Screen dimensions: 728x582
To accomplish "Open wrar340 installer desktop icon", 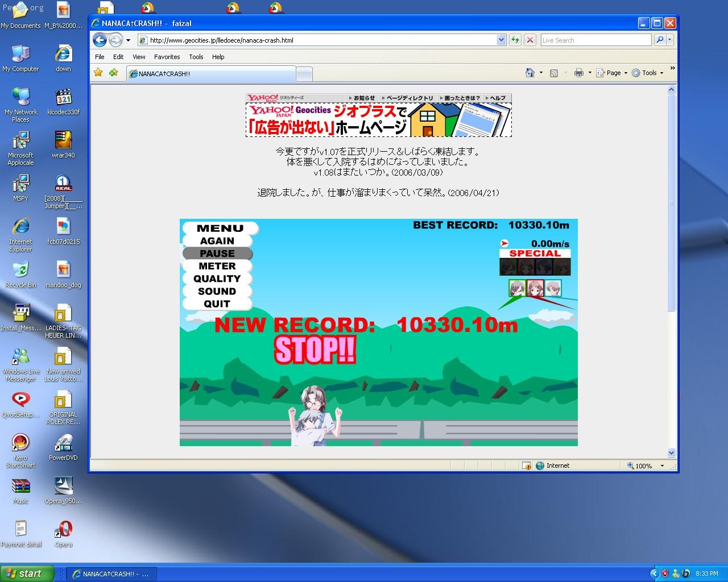I will tap(63, 144).
